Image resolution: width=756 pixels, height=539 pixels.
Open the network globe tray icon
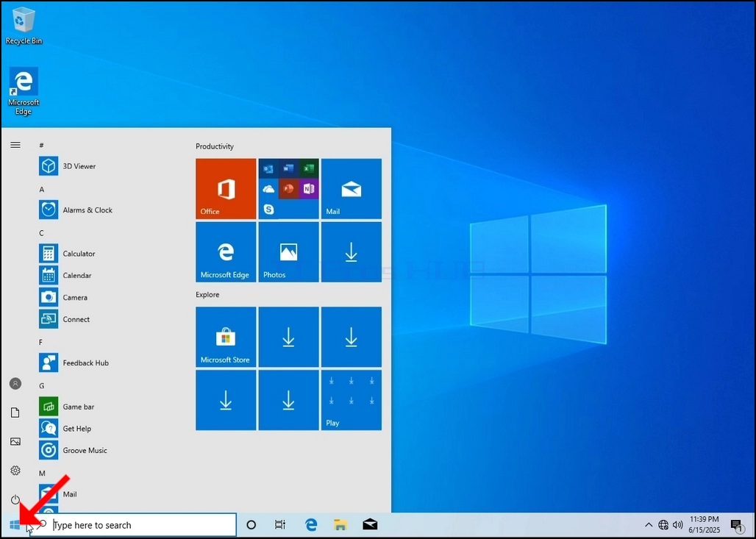coord(663,525)
